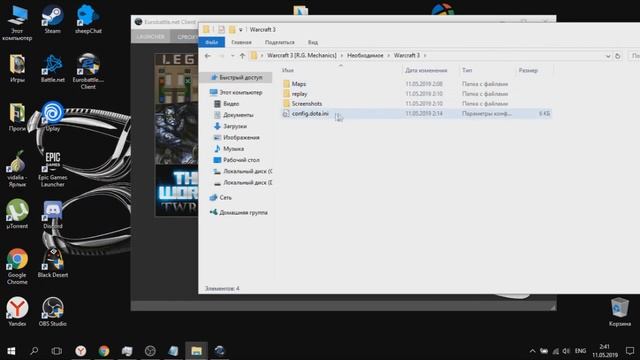Open the 'Игры' desktop folder

click(x=17, y=68)
